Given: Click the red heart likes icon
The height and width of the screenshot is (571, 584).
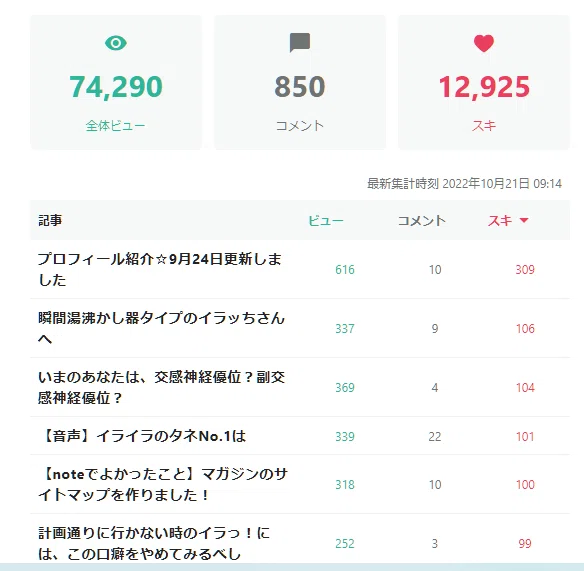Looking at the screenshot, I should point(484,43).
